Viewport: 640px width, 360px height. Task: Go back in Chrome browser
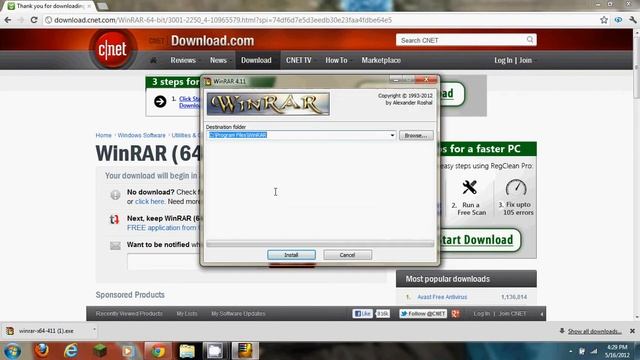(x=8, y=20)
